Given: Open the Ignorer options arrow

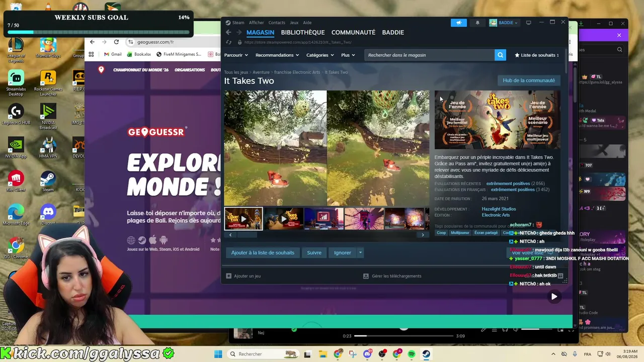Looking at the screenshot, I should click(360, 252).
